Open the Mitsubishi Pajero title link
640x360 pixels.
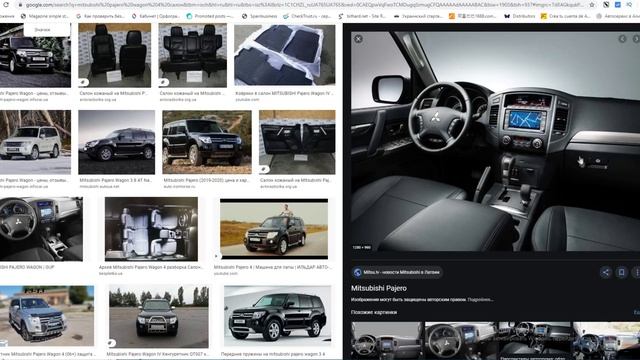[379, 288]
